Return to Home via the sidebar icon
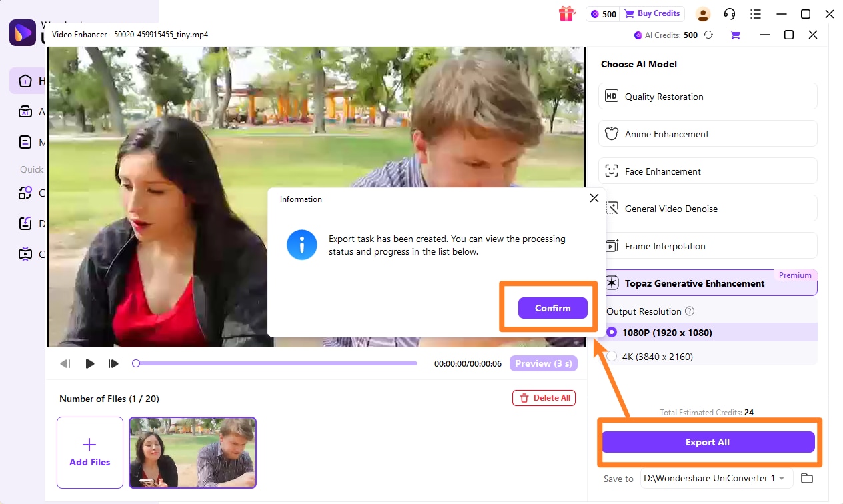The image size is (843, 504). (x=25, y=81)
